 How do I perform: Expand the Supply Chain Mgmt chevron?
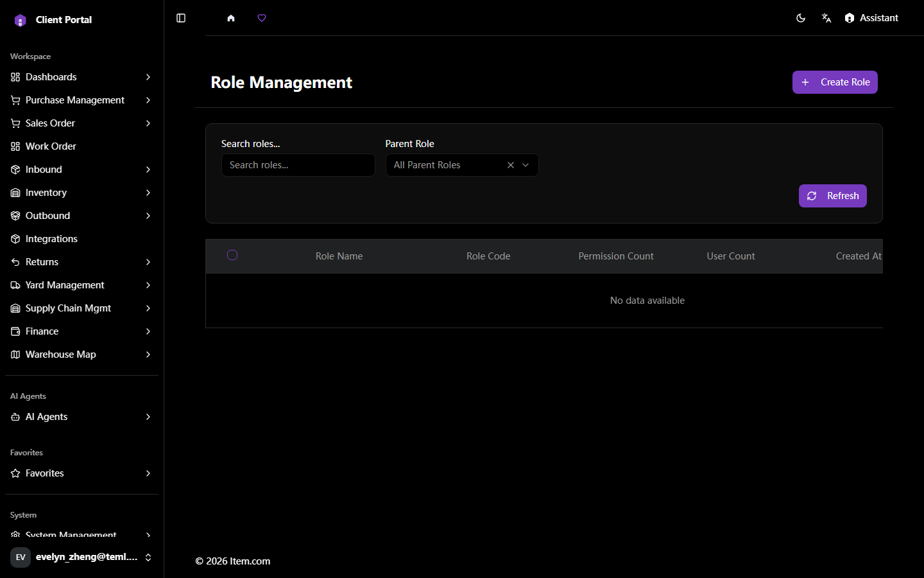pos(148,308)
